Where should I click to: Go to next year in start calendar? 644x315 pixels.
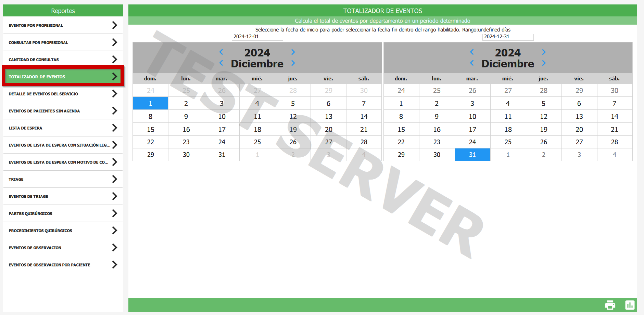[293, 52]
